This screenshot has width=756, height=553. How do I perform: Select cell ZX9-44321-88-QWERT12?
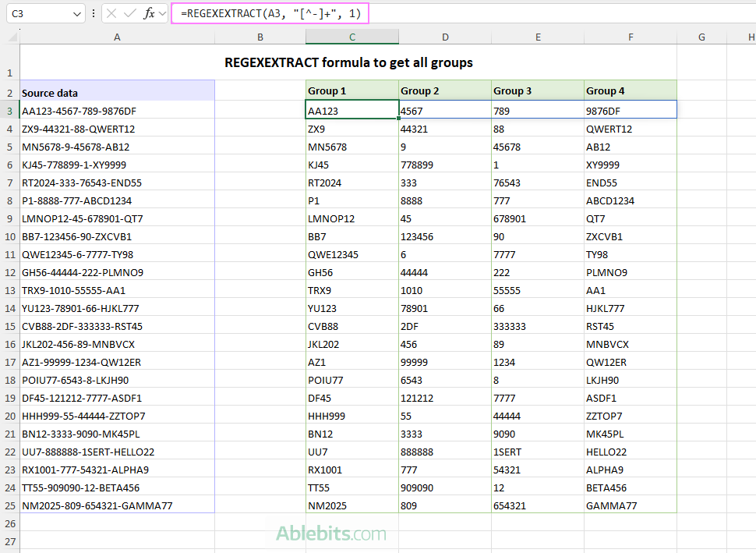pos(117,129)
